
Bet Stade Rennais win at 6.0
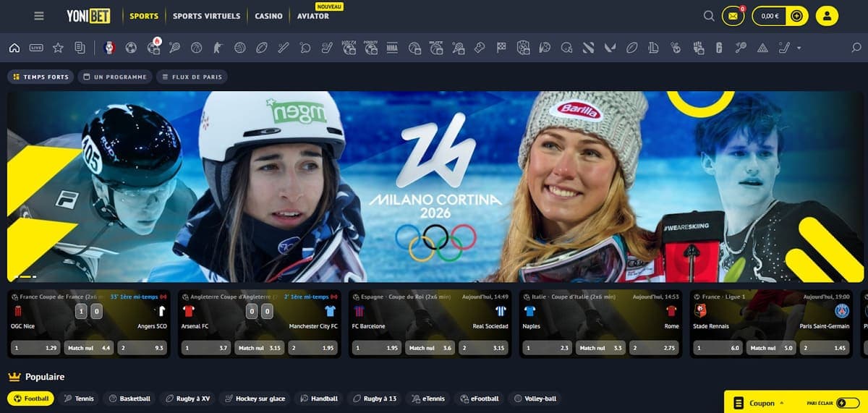(x=718, y=348)
